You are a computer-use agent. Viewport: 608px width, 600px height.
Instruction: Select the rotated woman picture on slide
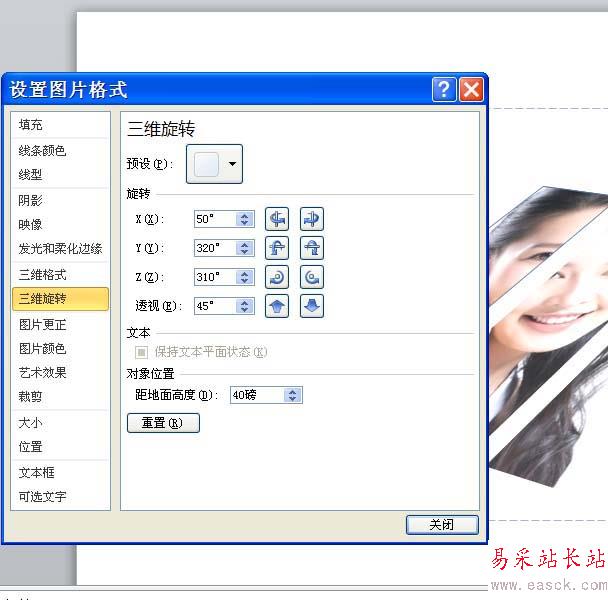(548, 336)
